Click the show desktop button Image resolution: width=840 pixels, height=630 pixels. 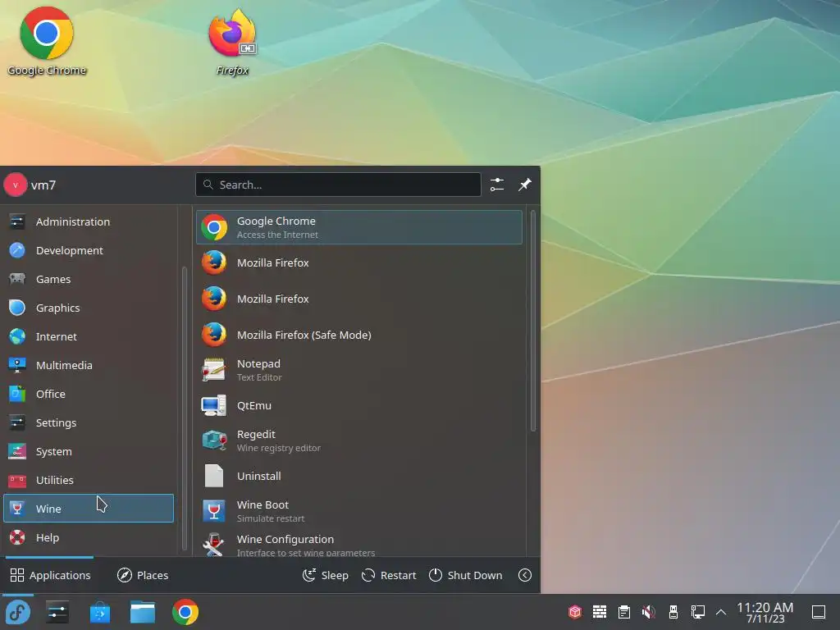(819, 612)
